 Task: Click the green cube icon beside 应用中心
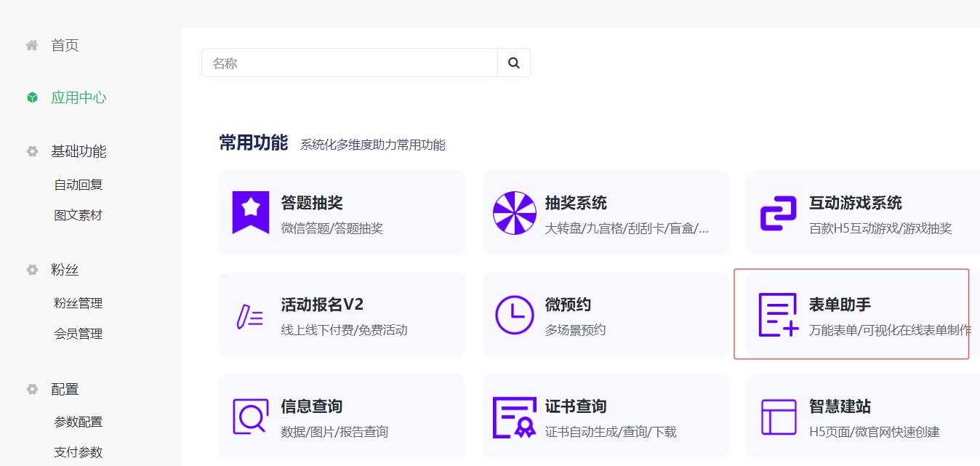pyautogui.click(x=32, y=97)
